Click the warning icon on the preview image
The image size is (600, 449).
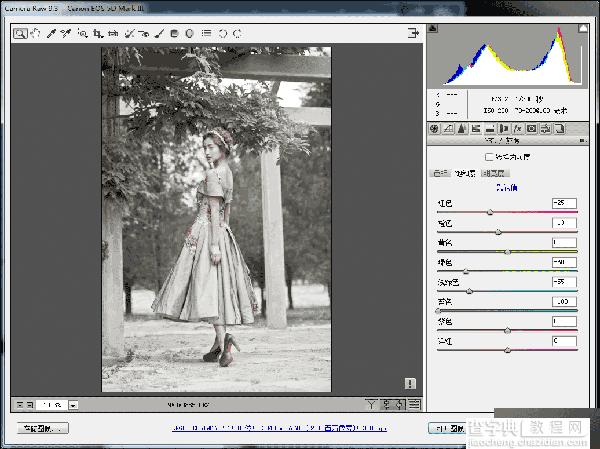[x=410, y=384]
